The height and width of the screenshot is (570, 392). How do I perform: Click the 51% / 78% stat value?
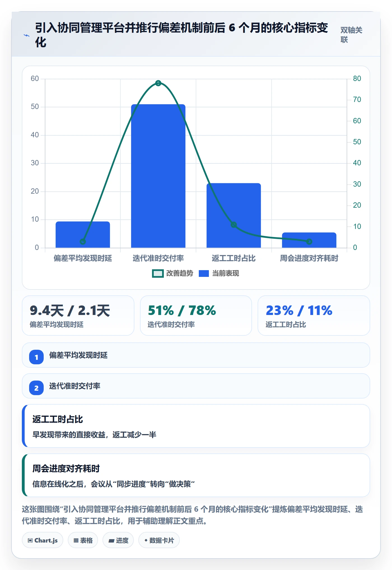pos(182,311)
